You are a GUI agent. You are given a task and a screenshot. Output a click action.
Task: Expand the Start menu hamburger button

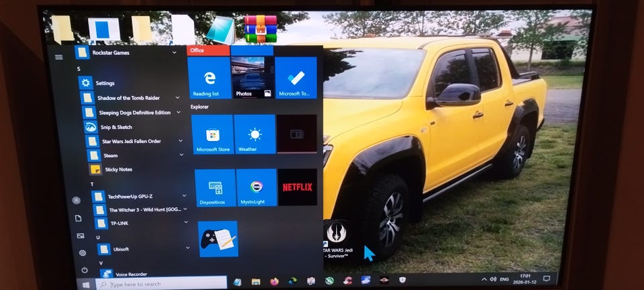pos(59,57)
